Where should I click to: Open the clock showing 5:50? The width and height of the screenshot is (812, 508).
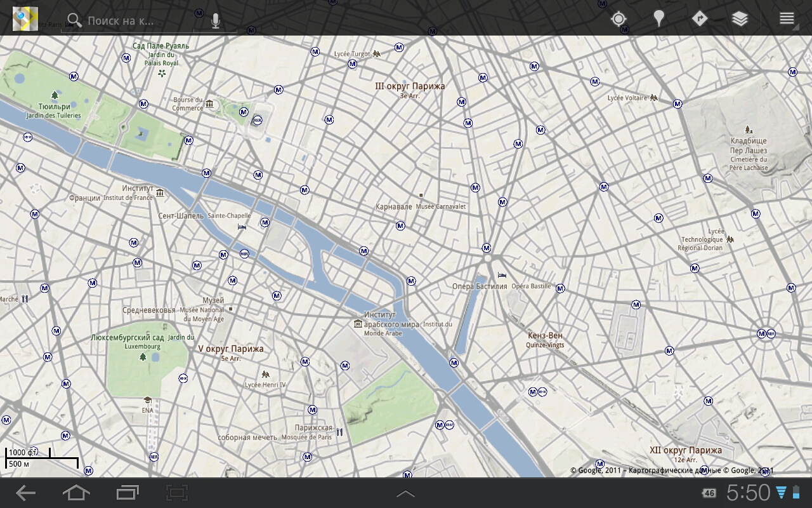749,493
